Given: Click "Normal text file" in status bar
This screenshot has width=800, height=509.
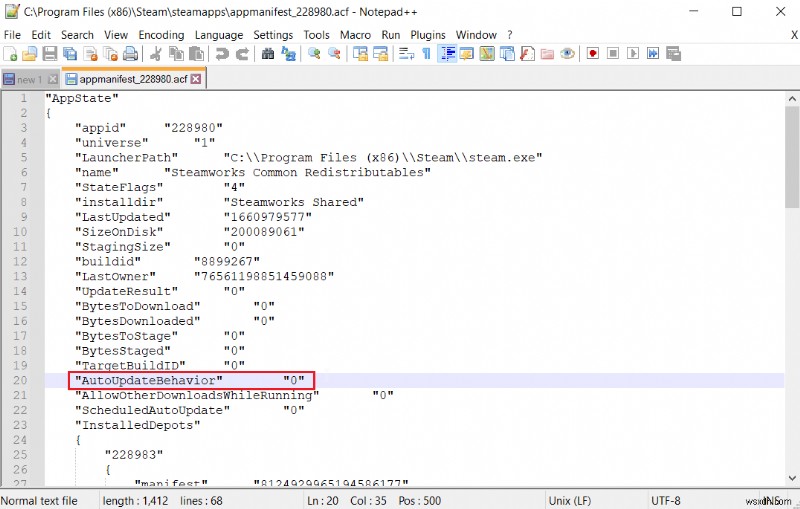Looking at the screenshot, I should (39, 501).
